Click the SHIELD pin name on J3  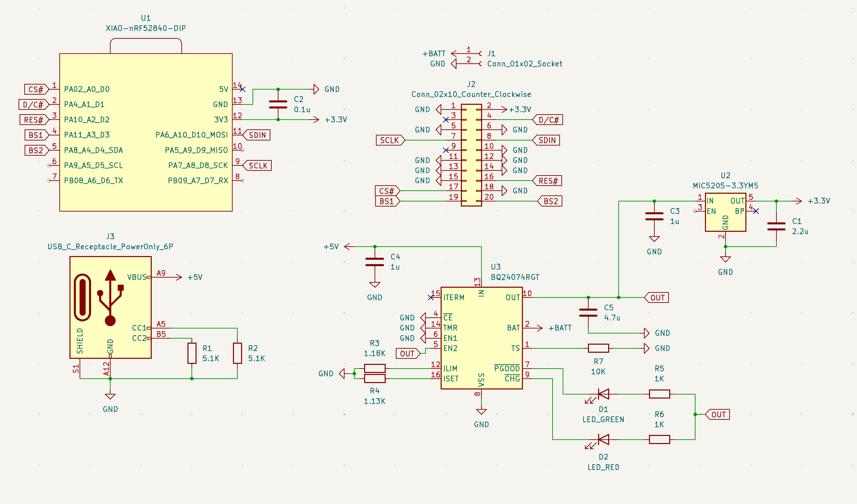click(x=80, y=341)
